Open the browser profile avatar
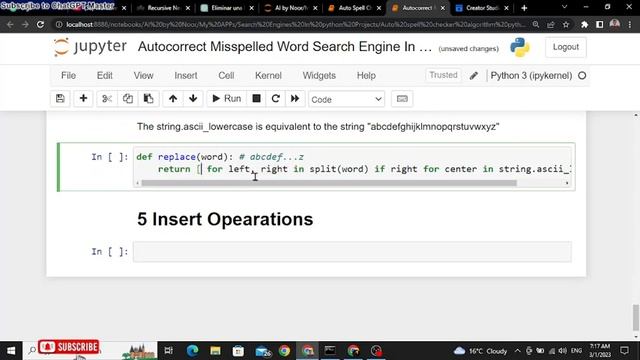The image size is (640, 360). coord(615,24)
